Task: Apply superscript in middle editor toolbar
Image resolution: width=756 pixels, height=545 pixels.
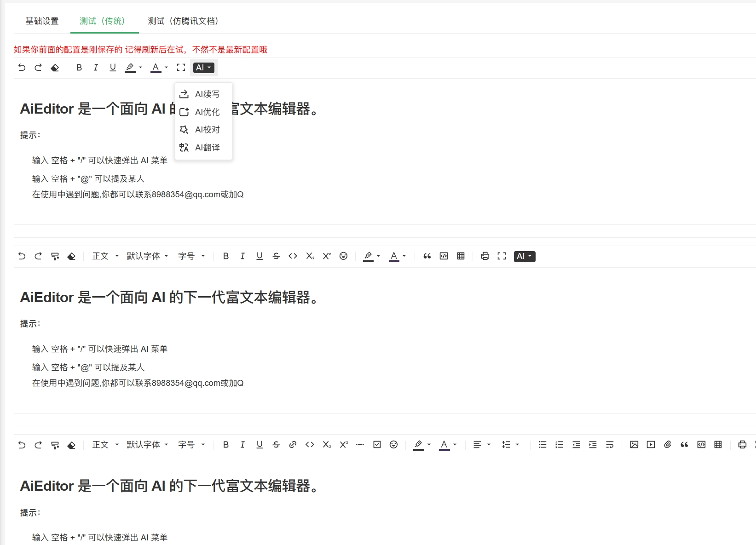Action: [327, 256]
